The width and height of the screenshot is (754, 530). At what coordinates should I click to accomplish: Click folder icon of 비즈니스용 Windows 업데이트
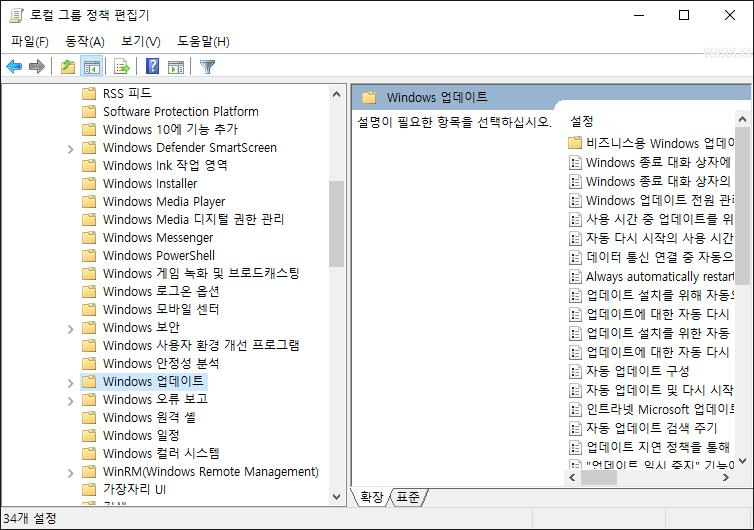pos(575,143)
